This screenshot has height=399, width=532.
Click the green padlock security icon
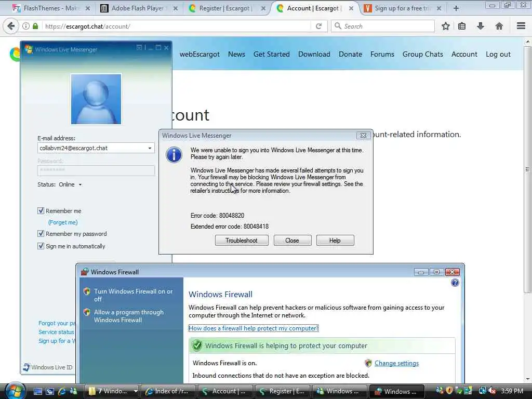(x=35, y=26)
